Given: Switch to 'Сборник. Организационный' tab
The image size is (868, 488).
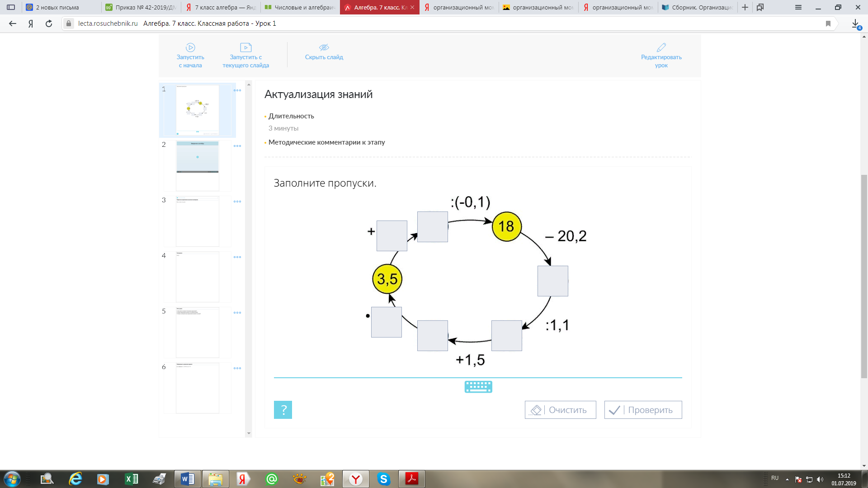Looking at the screenshot, I should point(698,7).
